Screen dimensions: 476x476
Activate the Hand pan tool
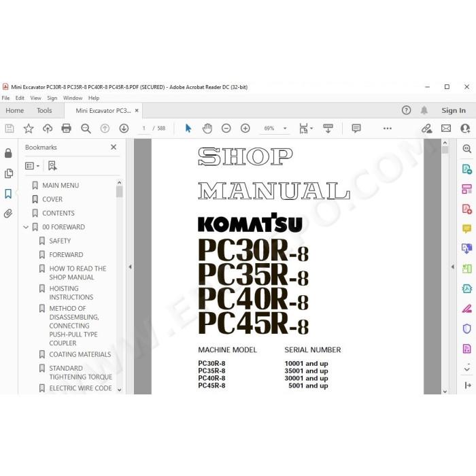coord(207,129)
